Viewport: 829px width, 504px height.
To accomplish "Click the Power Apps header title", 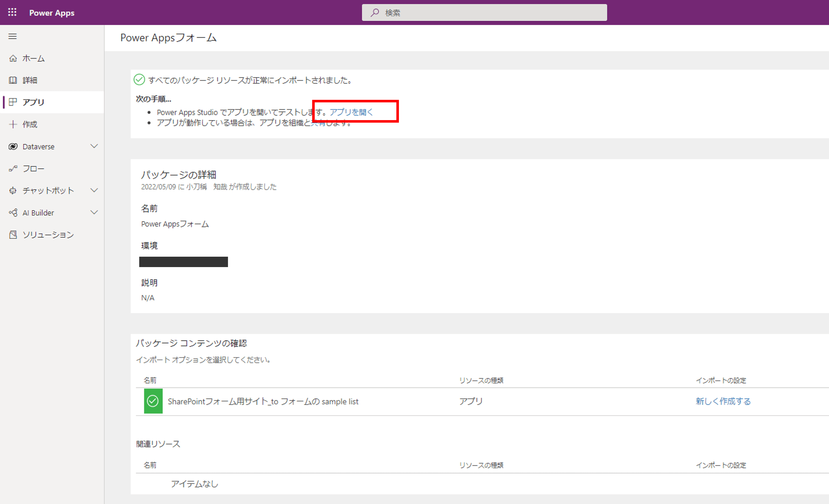I will pyautogui.click(x=52, y=13).
